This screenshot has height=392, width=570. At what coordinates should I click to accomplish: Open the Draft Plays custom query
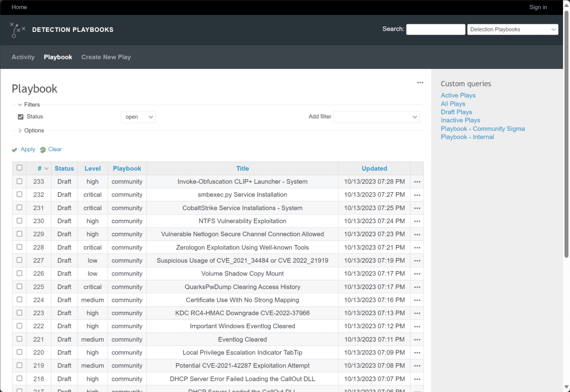point(456,112)
